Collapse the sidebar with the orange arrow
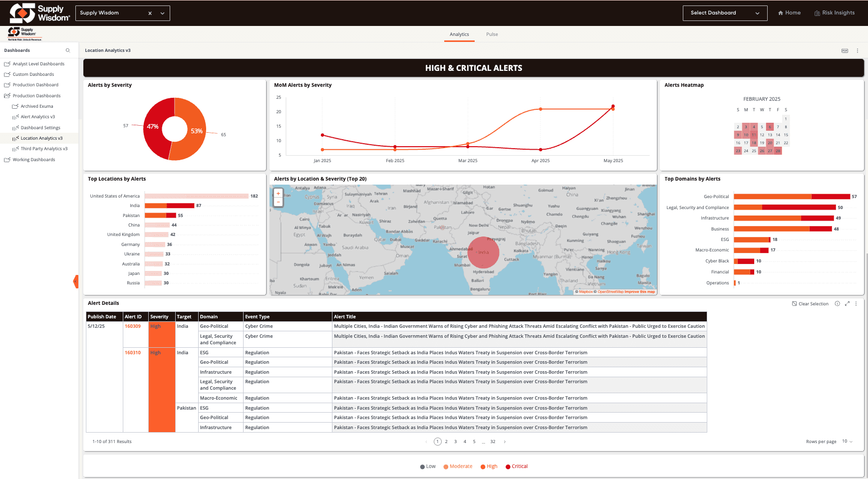The image size is (868, 479). [x=76, y=281]
